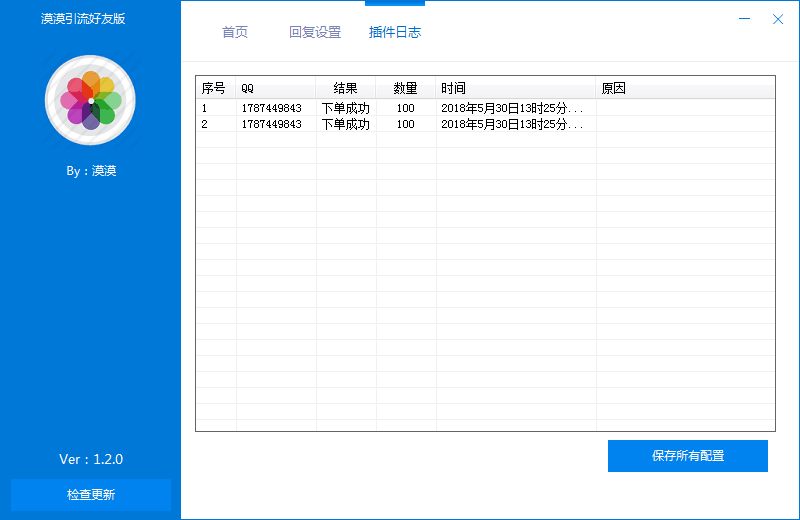Click the colorful flower avatar logo

point(90,100)
